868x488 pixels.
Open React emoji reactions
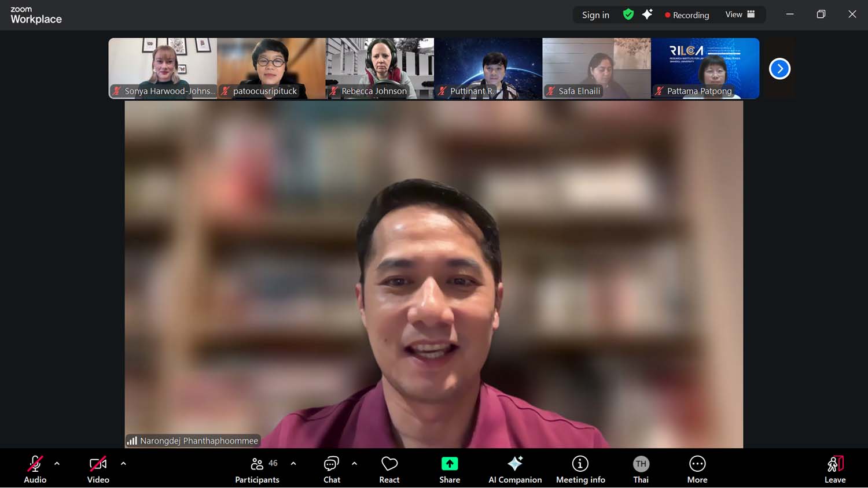pos(389,469)
